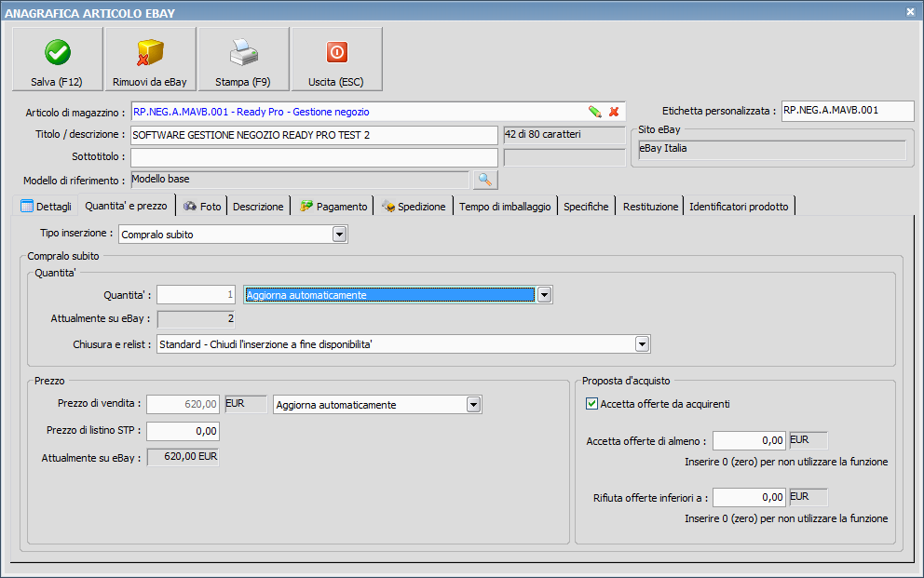Switch to the Foto tab

[202, 206]
